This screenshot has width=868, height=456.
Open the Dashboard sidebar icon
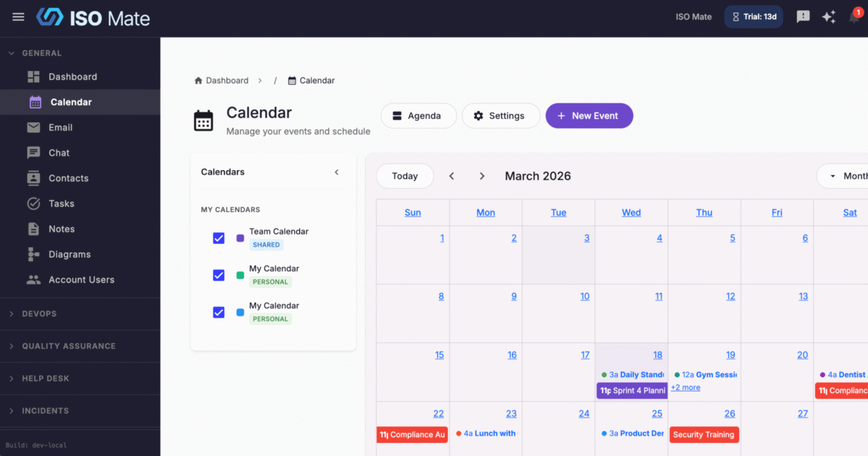tap(35, 76)
